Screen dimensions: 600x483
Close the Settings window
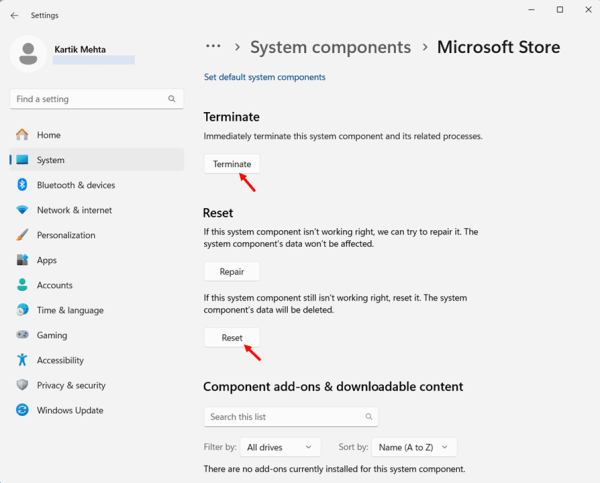(x=588, y=10)
